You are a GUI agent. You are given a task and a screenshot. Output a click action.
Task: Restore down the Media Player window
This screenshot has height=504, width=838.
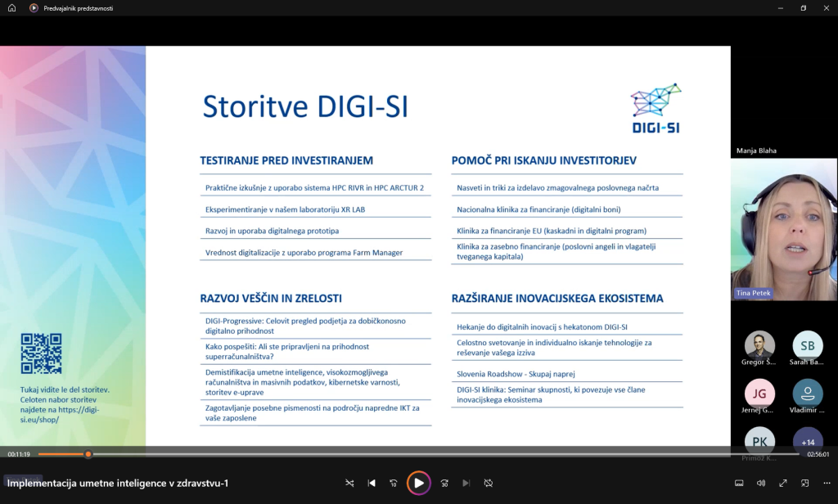click(x=804, y=8)
